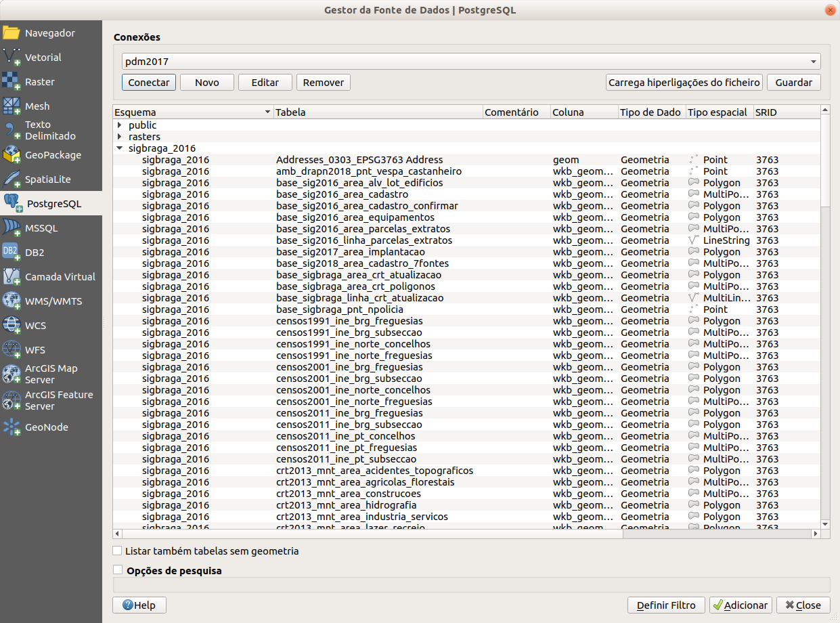840x623 pixels.
Task: Open the Vetorial vector source icon
Action: pyautogui.click(x=12, y=58)
